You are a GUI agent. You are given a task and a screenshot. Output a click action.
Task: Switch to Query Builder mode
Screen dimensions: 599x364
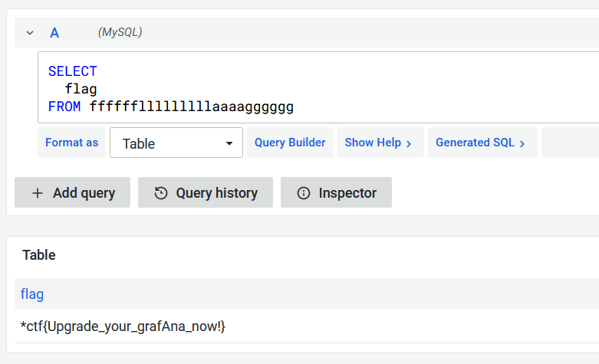pyautogui.click(x=290, y=143)
